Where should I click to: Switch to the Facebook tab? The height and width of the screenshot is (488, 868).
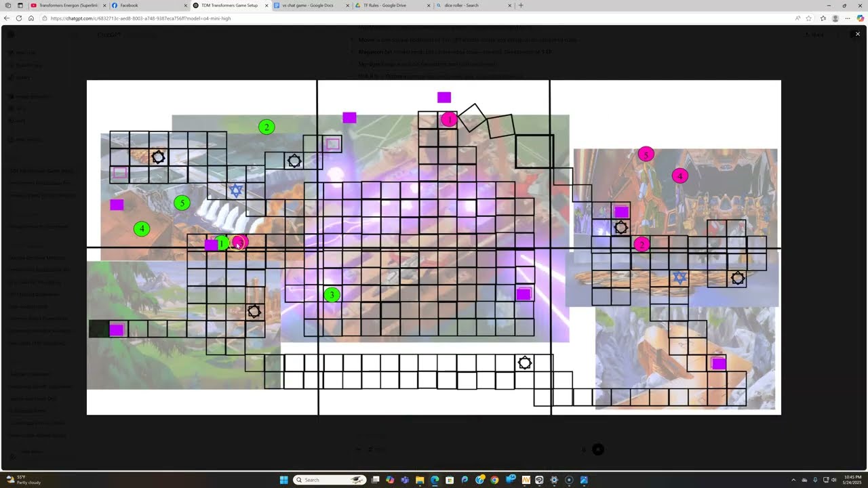point(149,5)
